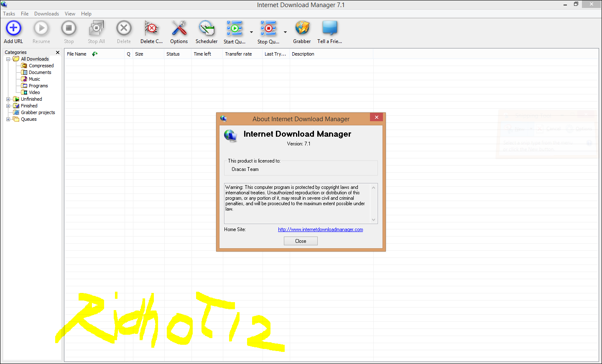This screenshot has width=602, height=364.
Task: Click the Close button in About dialog
Action: click(x=301, y=241)
